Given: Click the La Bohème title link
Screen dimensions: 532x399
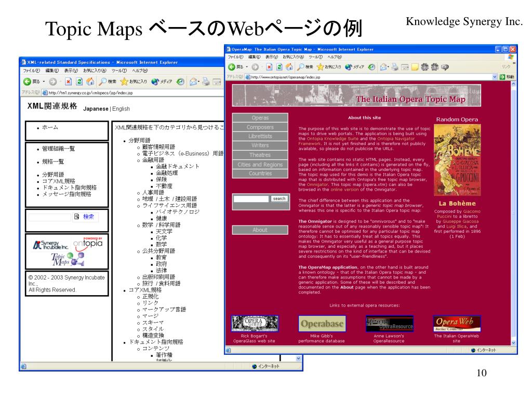Looking at the screenshot, I should point(457,204).
